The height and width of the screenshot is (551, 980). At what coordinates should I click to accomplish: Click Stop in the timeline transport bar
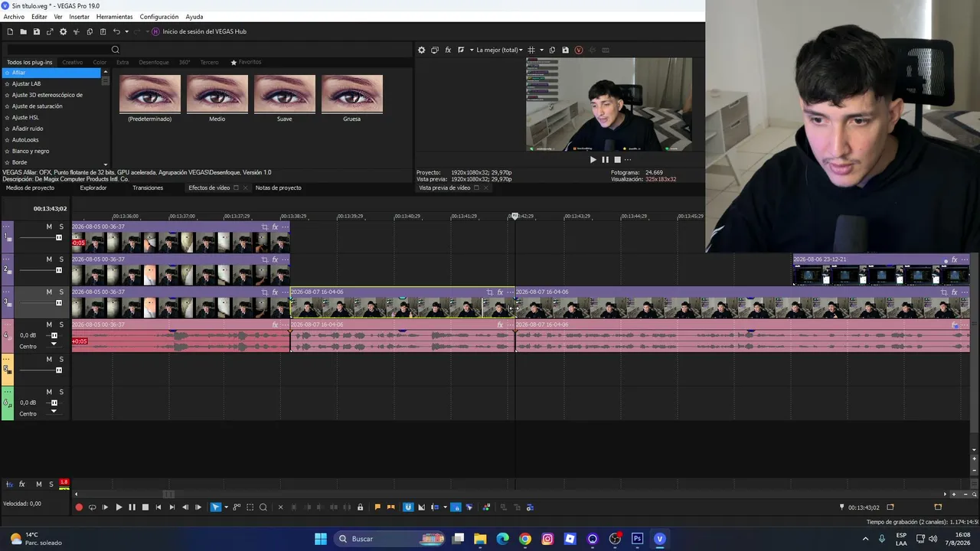coord(145,507)
